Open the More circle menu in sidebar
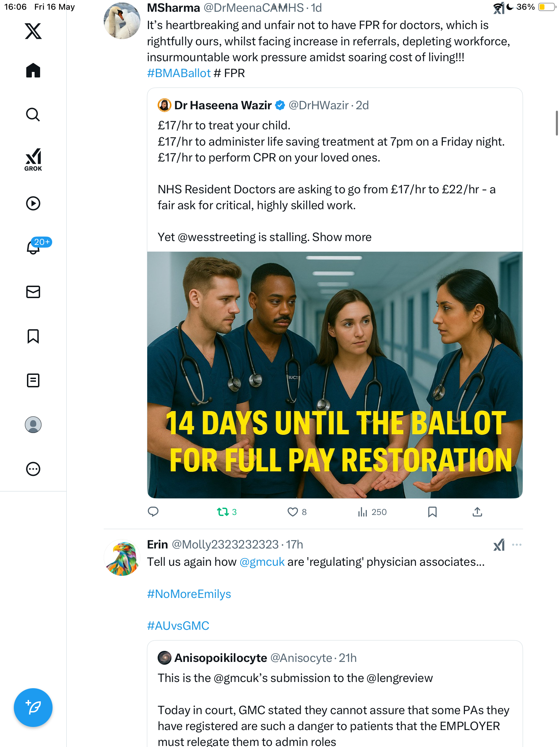This screenshot has width=560, height=747. tap(33, 469)
